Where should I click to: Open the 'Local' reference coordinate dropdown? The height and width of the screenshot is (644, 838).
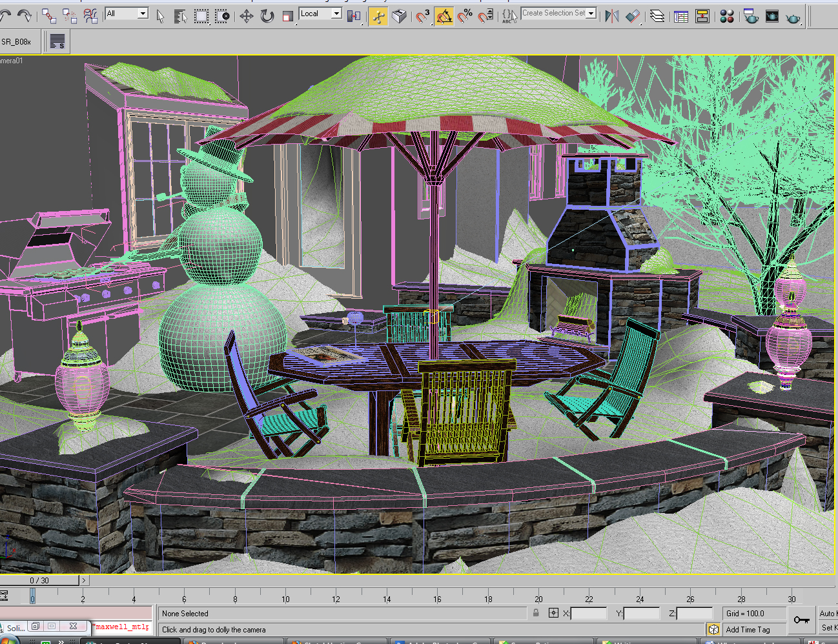coord(320,14)
